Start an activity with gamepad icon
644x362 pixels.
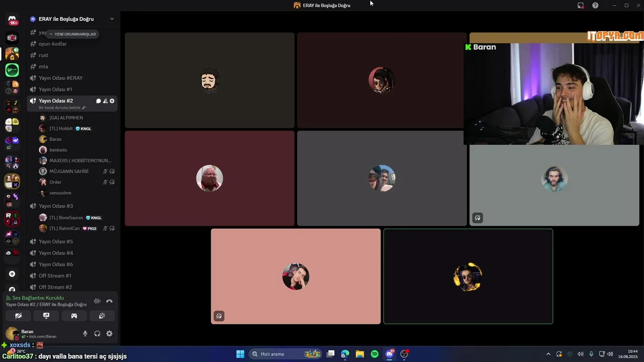(74, 316)
